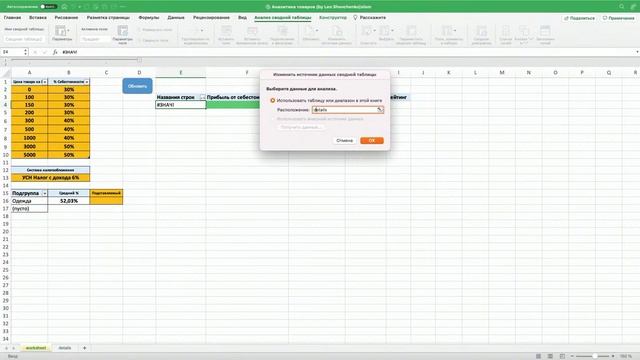Image resolution: width=640 pixels, height=360 pixels.
Task: Open the Выбрать dropdown icon
Action: [x=386, y=31]
